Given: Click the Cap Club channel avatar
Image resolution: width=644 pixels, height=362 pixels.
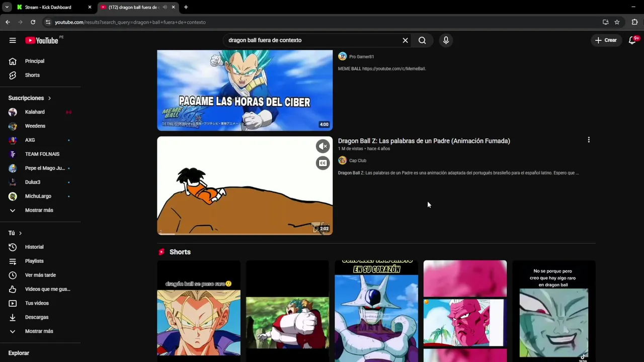Looking at the screenshot, I should point(342,160).
